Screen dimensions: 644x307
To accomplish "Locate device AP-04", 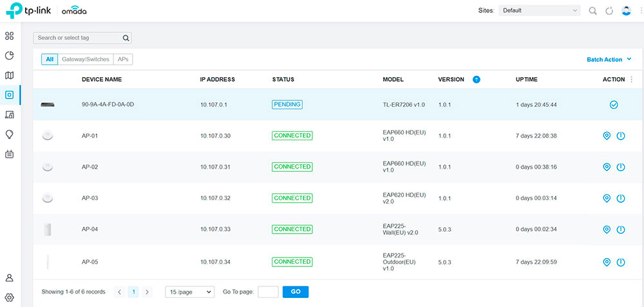I will (607, 229).
